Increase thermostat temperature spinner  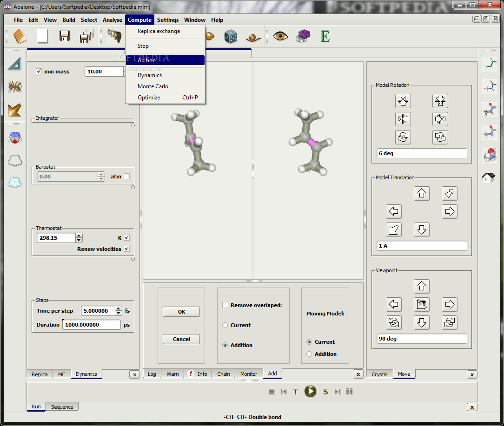(x=79, y=236)
